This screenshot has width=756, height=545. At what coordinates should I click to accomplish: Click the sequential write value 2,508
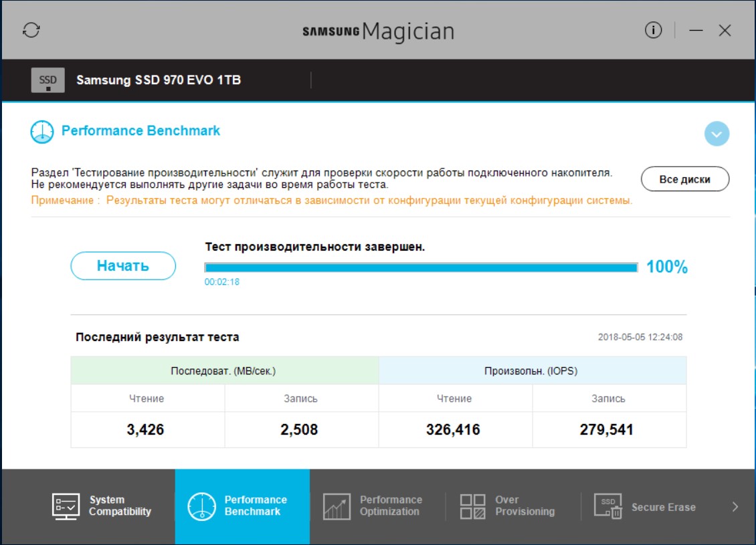[x=299, y=429]
